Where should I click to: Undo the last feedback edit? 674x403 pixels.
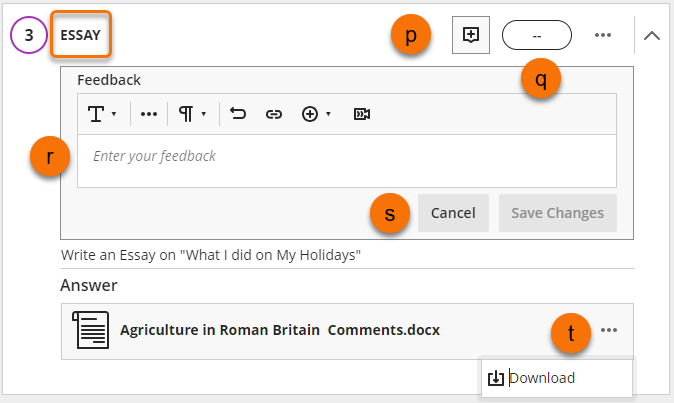tap(238, 114)
